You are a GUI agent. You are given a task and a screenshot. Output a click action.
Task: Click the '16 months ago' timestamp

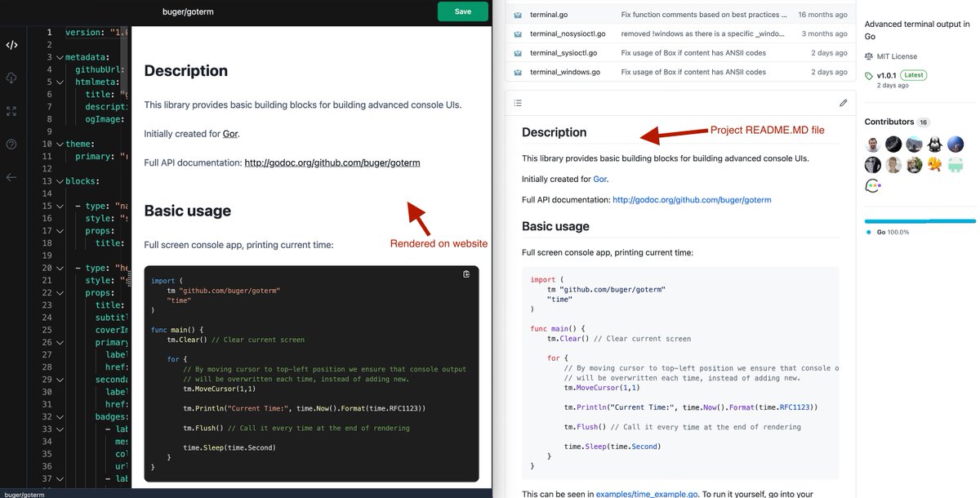[822, 15]
